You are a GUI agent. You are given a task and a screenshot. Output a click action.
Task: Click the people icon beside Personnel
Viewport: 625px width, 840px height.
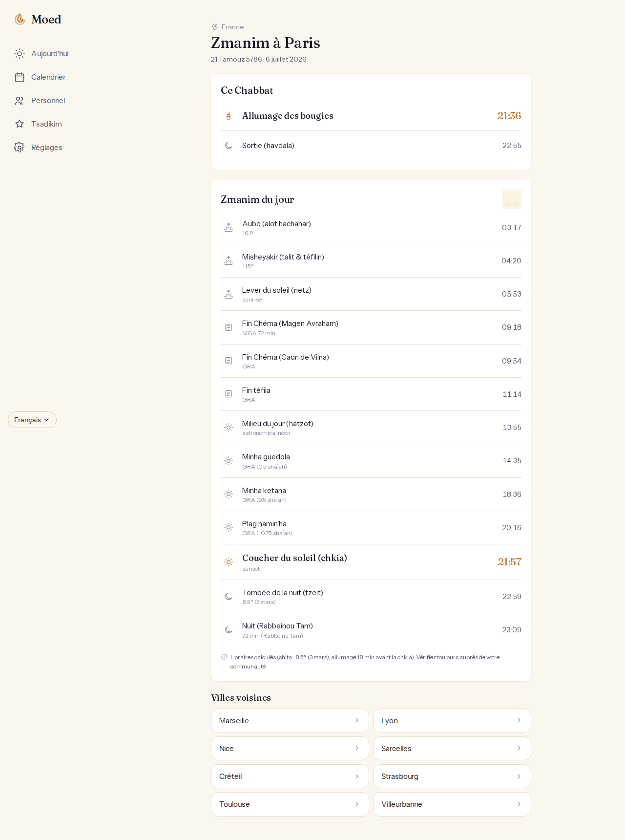(x=20, y=101)
